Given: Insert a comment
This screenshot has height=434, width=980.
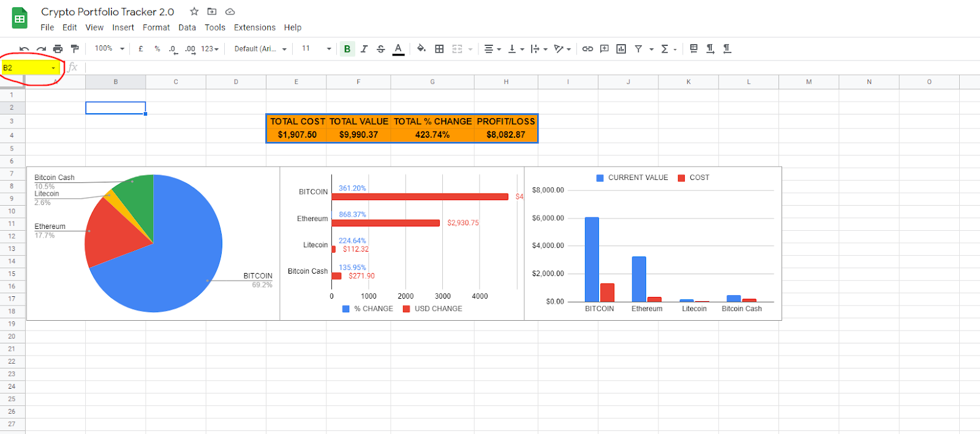Looking at the screenshot, I should 605,49.
